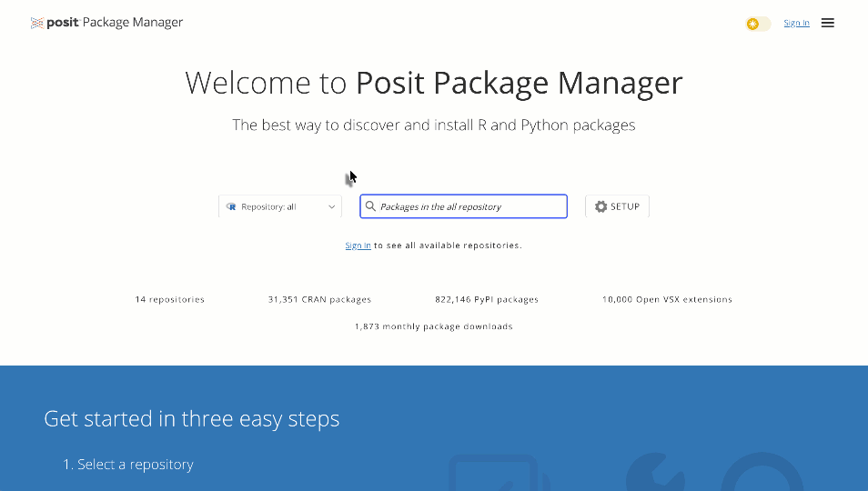Click the magnifier icon in search box

370,206
